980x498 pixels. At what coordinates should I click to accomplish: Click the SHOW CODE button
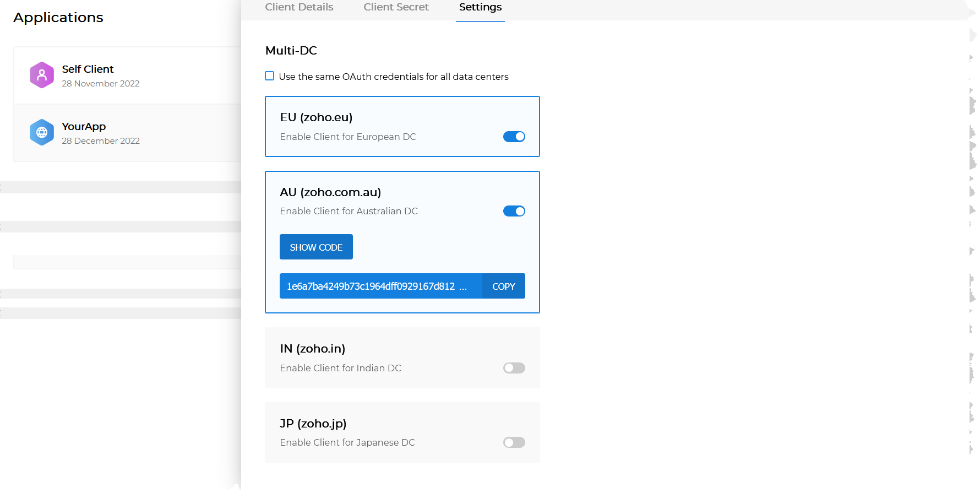coord(315,247)
